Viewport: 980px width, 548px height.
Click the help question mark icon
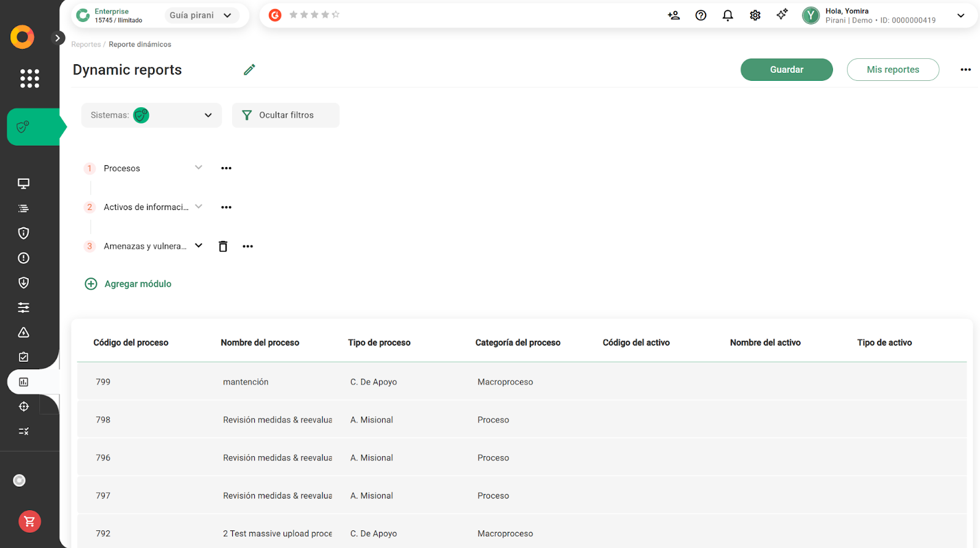coord(701,15)
